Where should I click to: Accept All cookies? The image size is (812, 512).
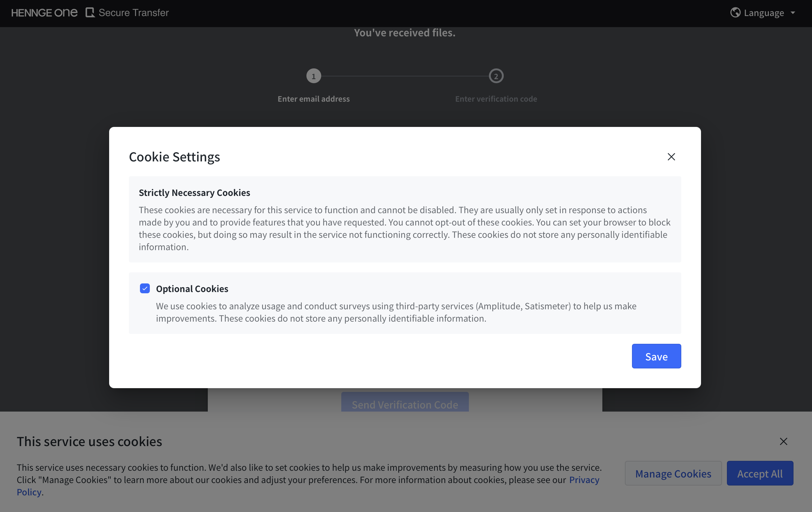coord(760,473)
